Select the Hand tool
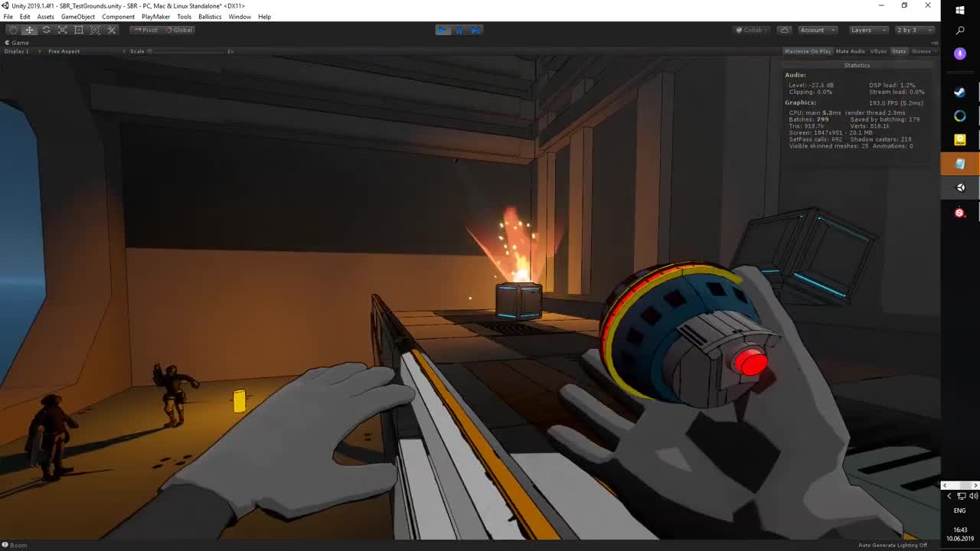980x551 pixels. [x=13, y=30]
